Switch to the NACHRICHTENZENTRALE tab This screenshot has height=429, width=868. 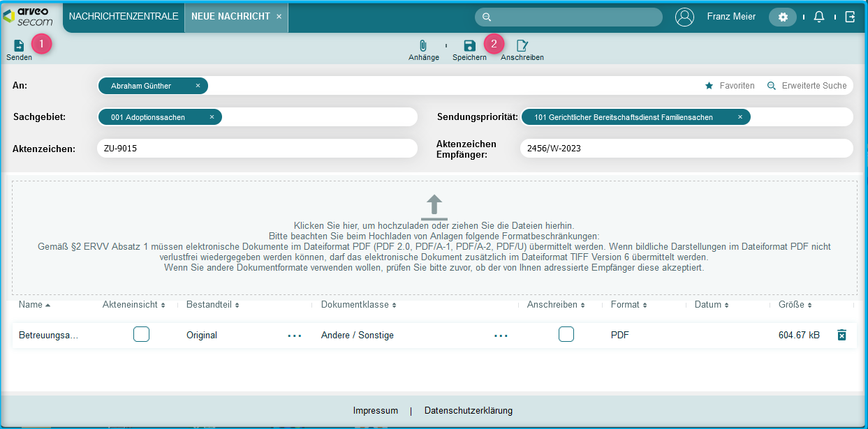point(123,17)
